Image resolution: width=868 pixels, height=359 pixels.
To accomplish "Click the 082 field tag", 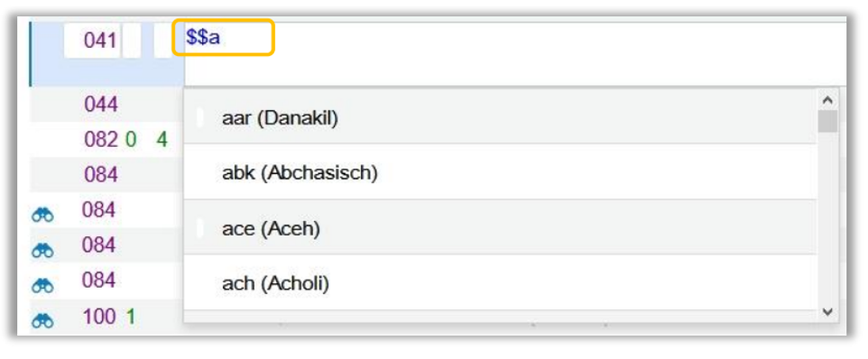I will point(100,140).
